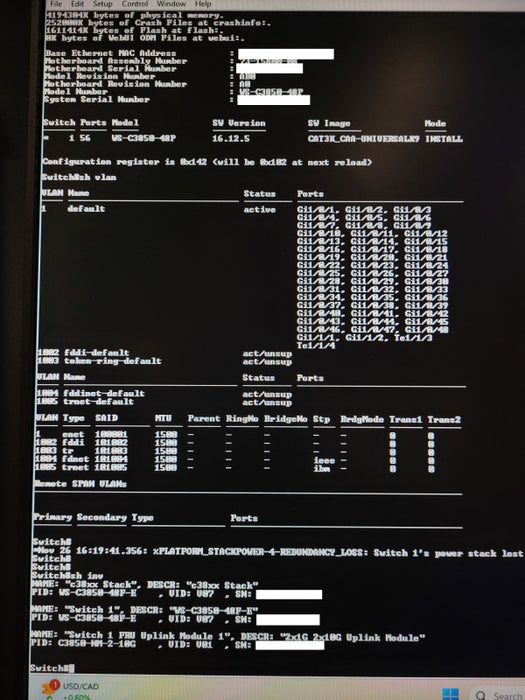This screenshot has height=700, width=525.
Task: Click the '2x1G 2x10G Uplink Module' description
Action: coord(353,638)
